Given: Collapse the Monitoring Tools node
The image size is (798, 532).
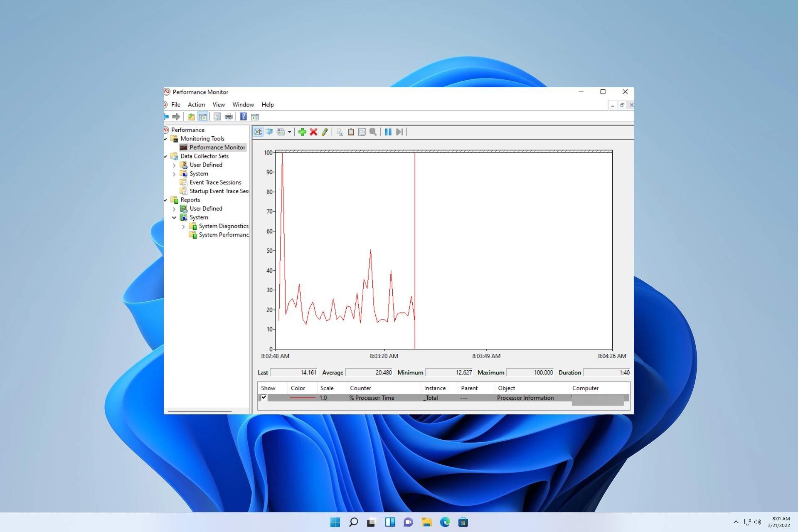Looking at the screenshot, I should point(166,139).
